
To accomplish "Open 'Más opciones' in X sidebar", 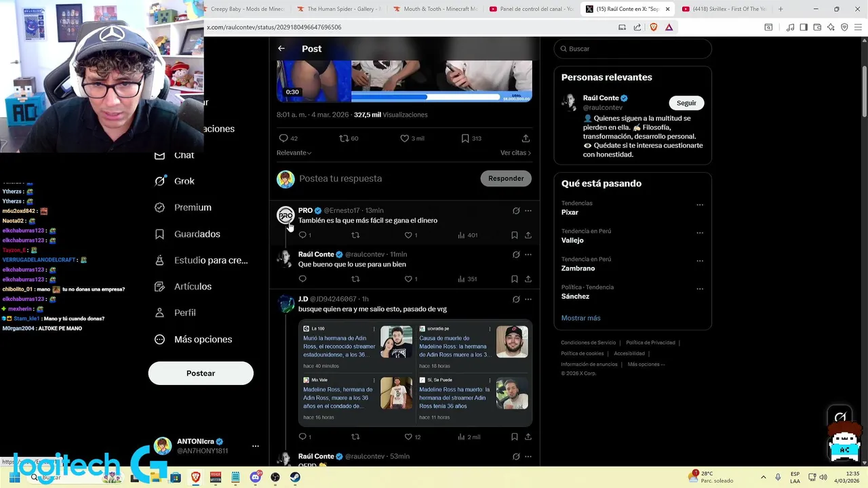I will [193, 340].
